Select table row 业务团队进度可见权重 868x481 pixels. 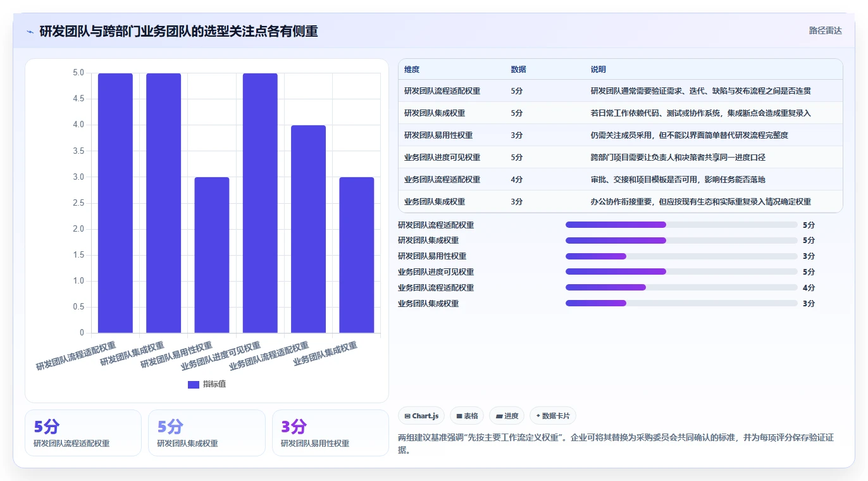tap(621, 158)
